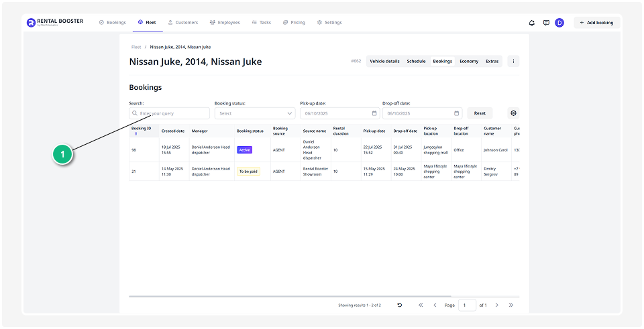644x329 pixels.
Task: Click the Add booking button
Action: (596, 23)
